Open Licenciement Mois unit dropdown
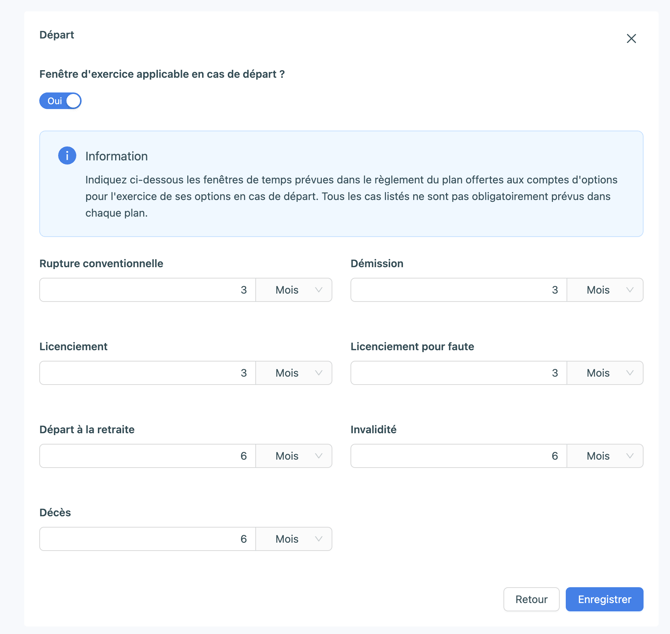The image size is (670, 634). [x=294, y=373]
